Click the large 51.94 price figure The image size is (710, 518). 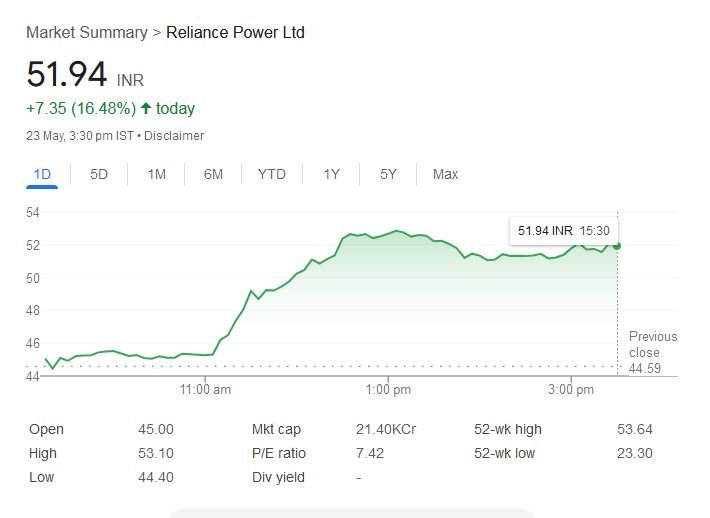point(67,75)
